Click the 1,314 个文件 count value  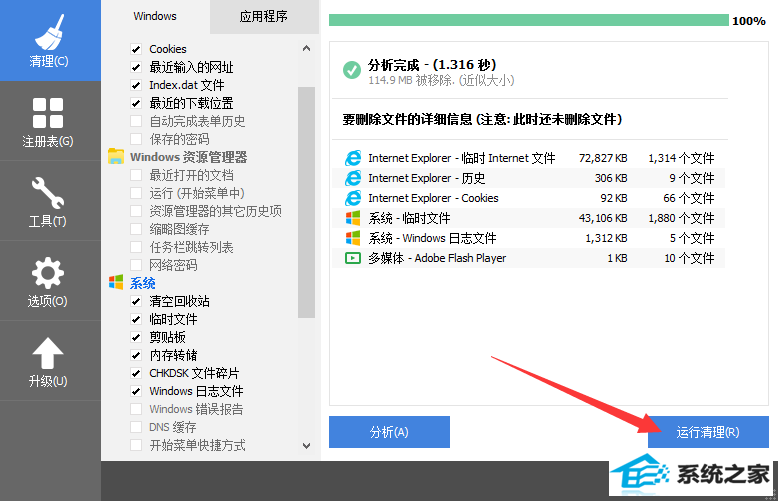[x=681, y=158]
